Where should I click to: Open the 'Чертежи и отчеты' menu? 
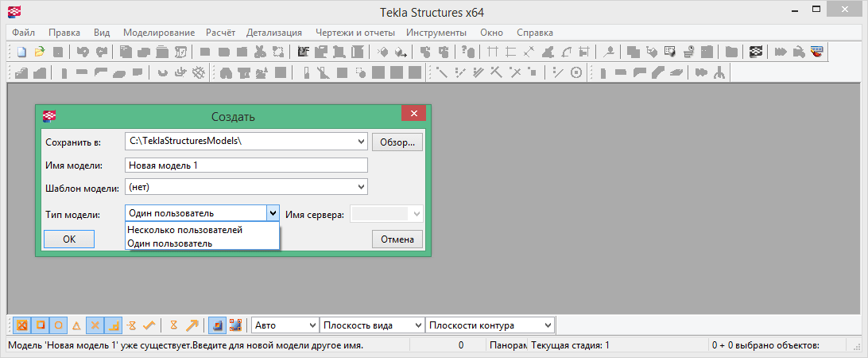[x=355, y=32]
